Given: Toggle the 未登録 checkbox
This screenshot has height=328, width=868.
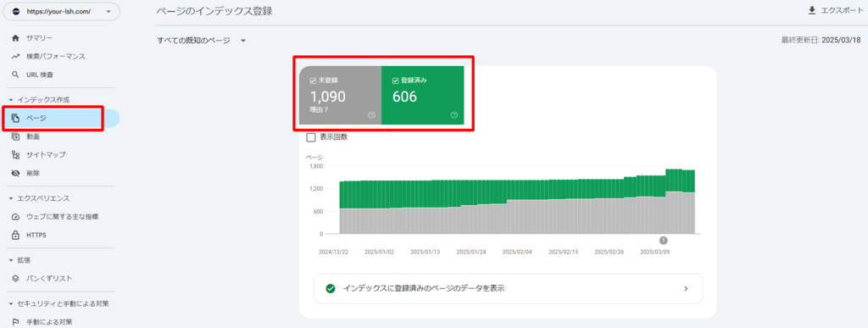Looking at the screenshot, I should [313, 81].
